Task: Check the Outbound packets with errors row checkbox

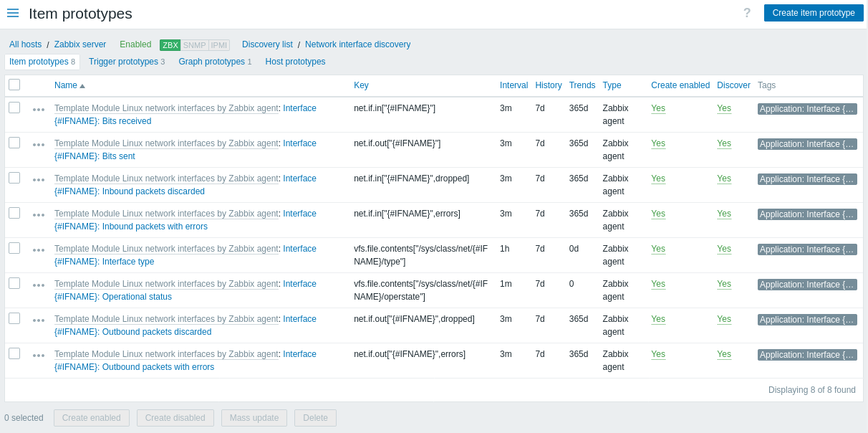Action: [x=14, y=353]
